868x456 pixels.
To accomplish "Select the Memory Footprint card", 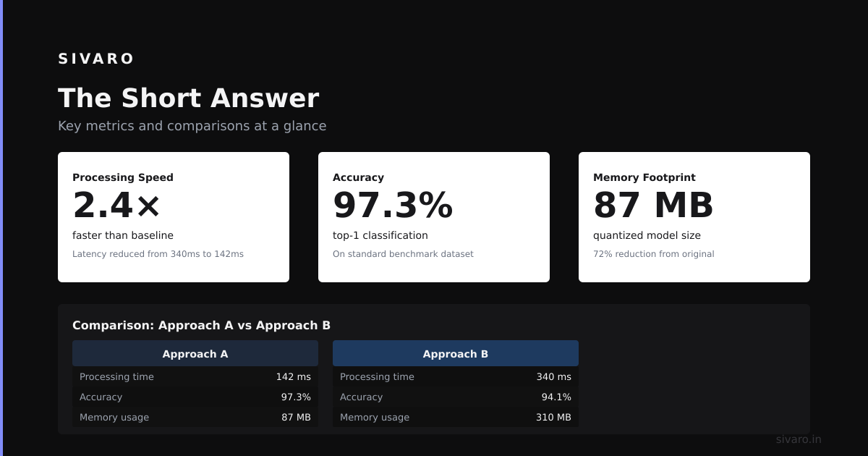I will point(694,217).
